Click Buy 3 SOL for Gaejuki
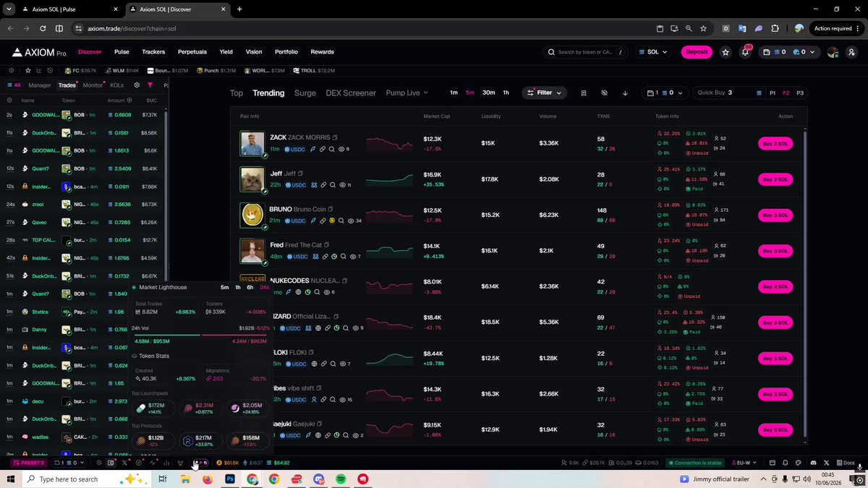 pyautogui.click(x=775, y=430)
